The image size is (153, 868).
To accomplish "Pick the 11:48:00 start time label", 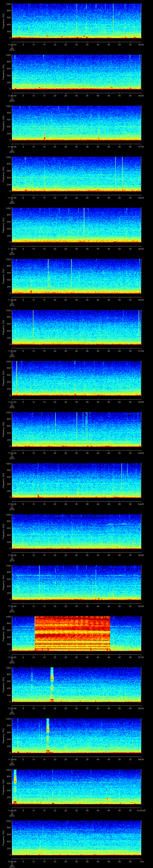I will pos(12,249).
